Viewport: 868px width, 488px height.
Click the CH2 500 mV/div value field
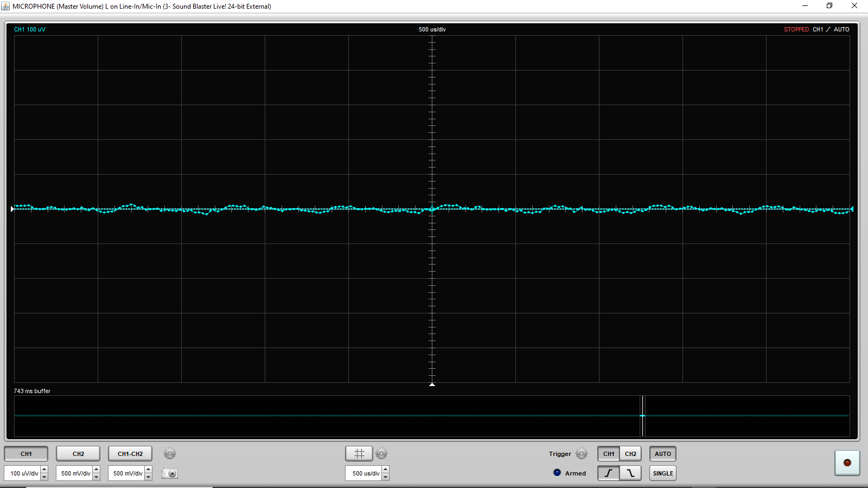tap(75, 473)
